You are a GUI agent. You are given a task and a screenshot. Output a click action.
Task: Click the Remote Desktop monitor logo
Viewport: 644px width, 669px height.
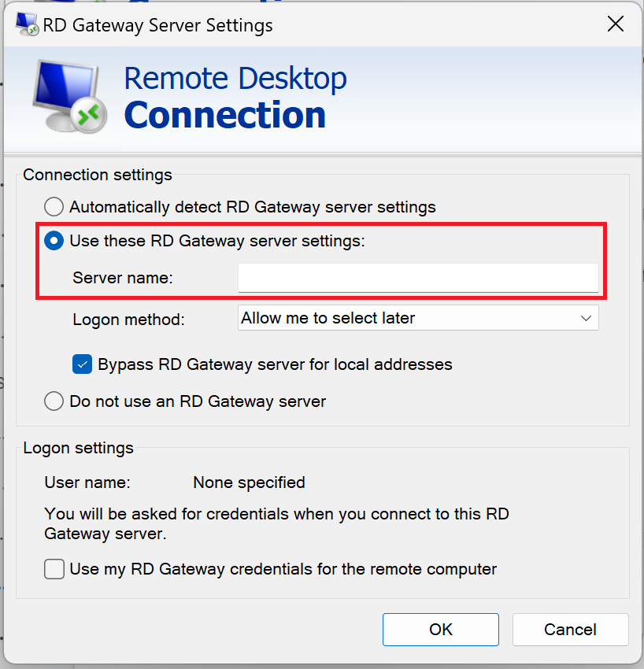tap(68, 94)
